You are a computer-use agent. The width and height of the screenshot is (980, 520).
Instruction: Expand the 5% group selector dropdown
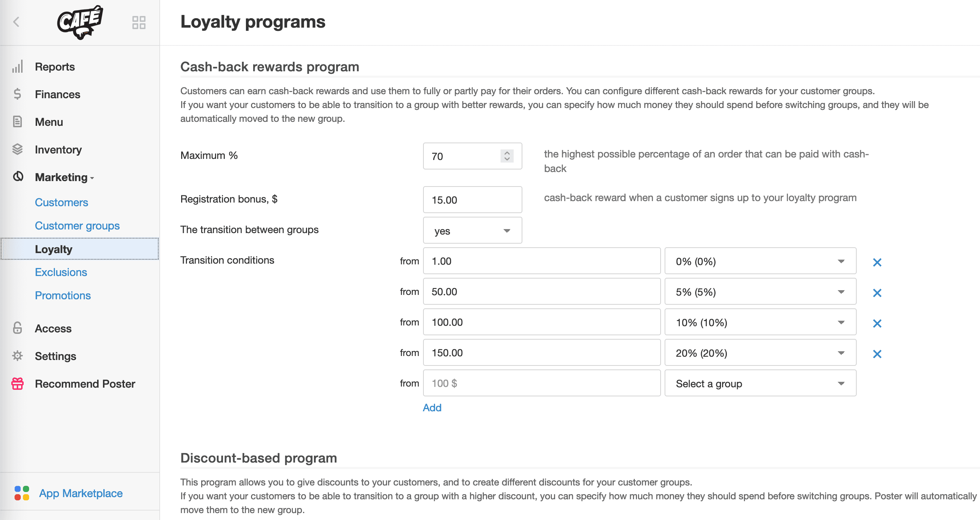(x=842, y=292)
